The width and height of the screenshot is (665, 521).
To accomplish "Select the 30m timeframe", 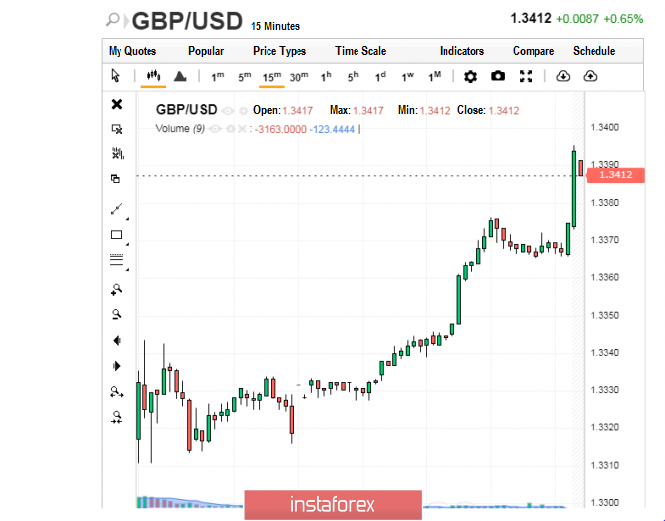I will [299, 77].
